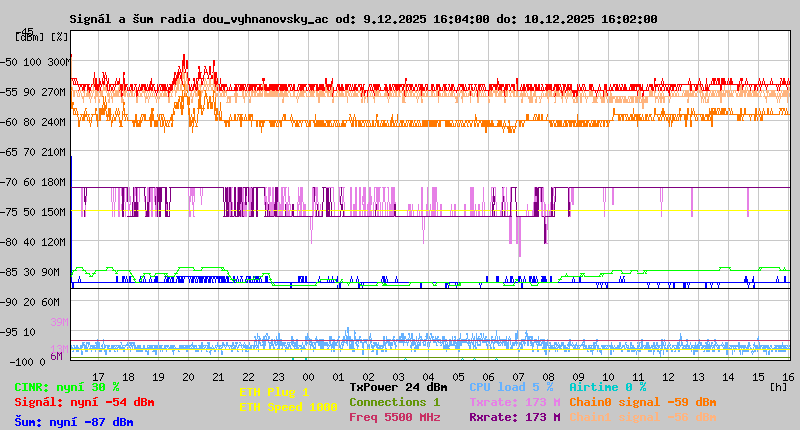This screenshot has width=800, height=430.
Task: Click the '[h]' time axis unit label
Action: [779, 387]
